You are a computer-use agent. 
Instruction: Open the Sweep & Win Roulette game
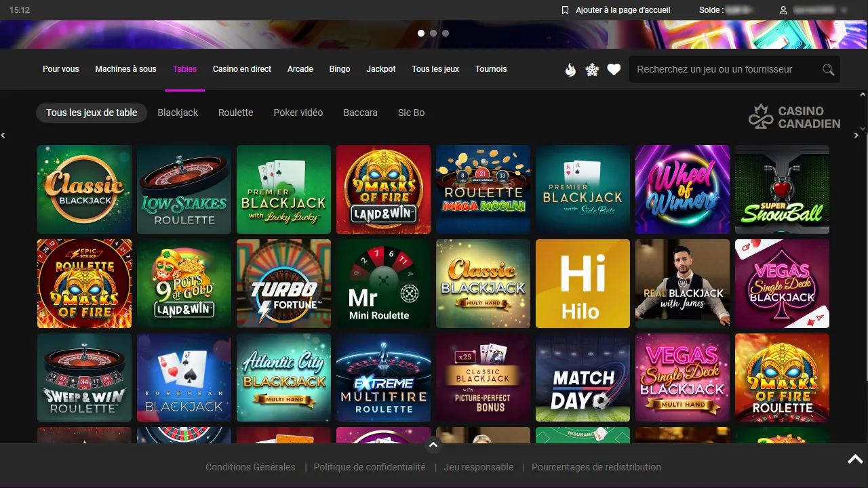pos(84,378)
